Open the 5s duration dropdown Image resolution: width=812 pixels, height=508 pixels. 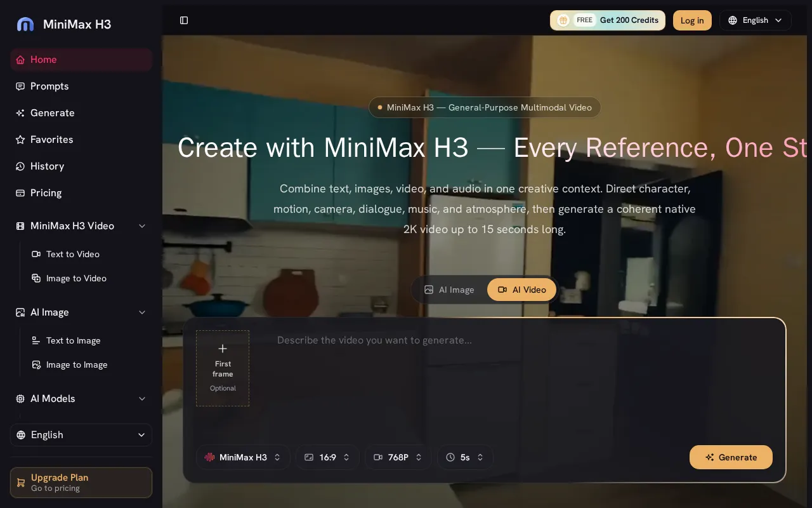pos(465,457)
